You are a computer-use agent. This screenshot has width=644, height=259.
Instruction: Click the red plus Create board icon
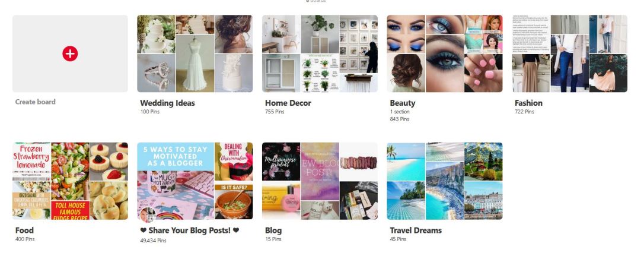pos(70,53)
